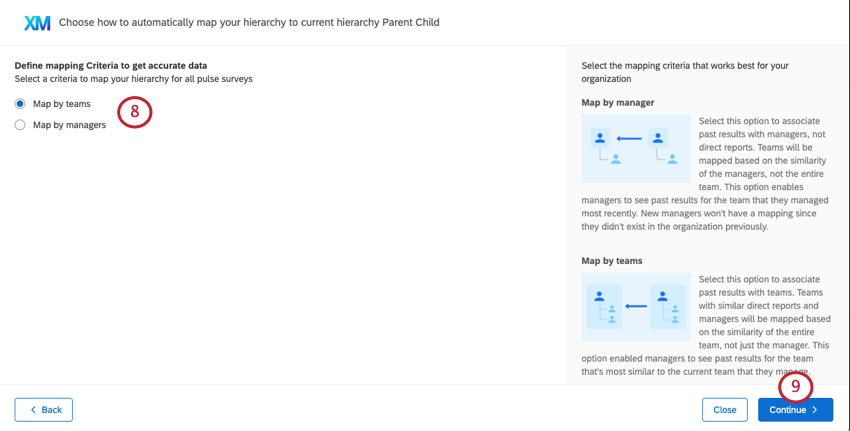This screenshot has height=431, width=850.
Task: Click the header title about mapping hierarchy
Action: pos(249,22)
